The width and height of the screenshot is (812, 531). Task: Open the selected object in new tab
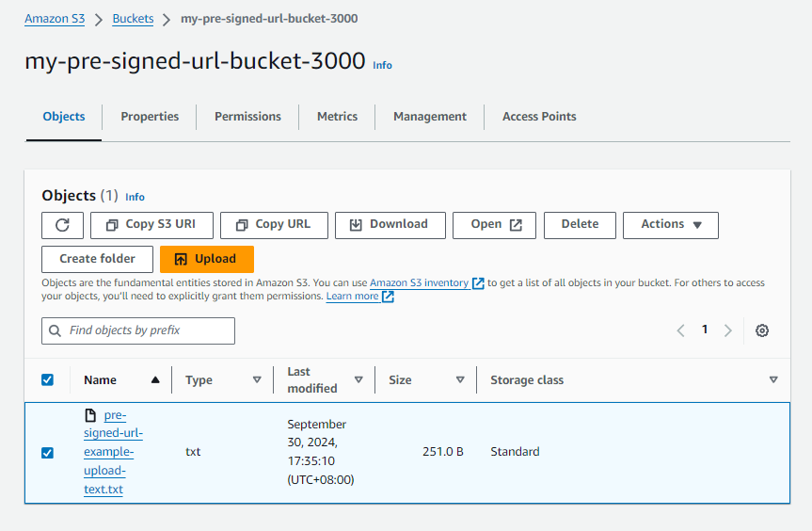494,225
